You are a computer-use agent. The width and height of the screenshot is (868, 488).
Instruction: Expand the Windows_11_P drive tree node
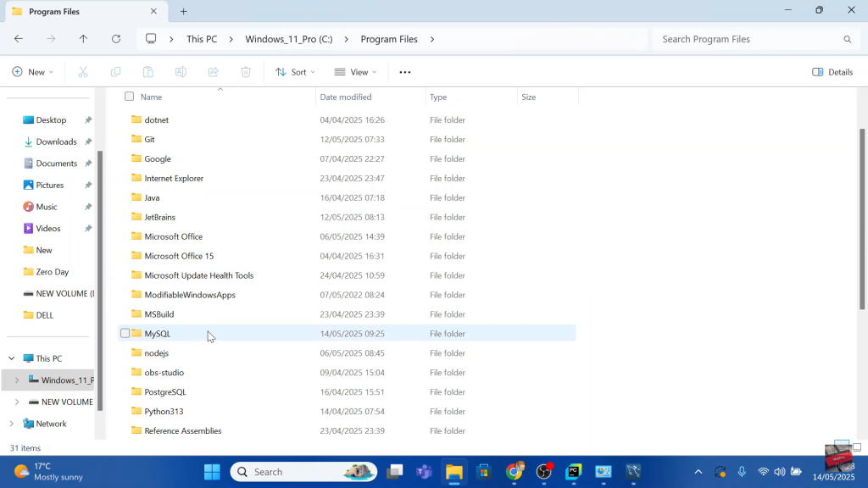point(17,380)
